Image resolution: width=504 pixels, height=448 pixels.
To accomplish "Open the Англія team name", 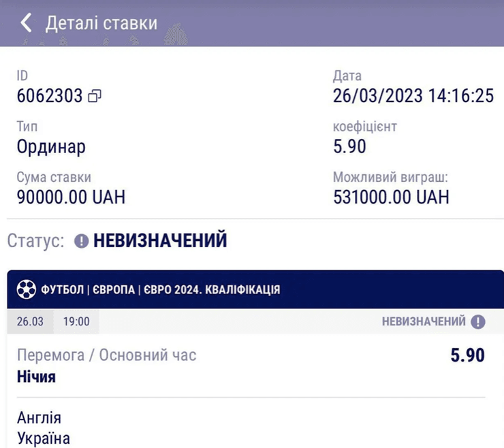I will coord(39,417).
